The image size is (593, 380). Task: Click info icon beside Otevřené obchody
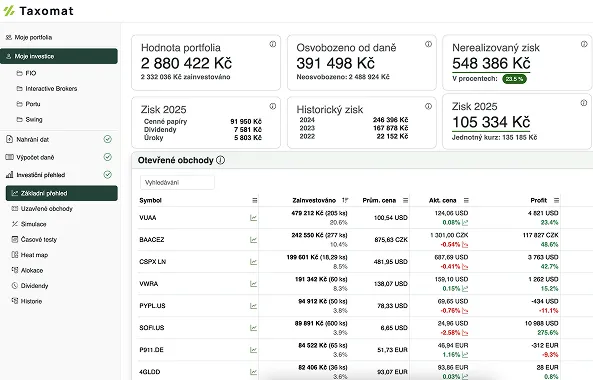[x=220, y=160]
